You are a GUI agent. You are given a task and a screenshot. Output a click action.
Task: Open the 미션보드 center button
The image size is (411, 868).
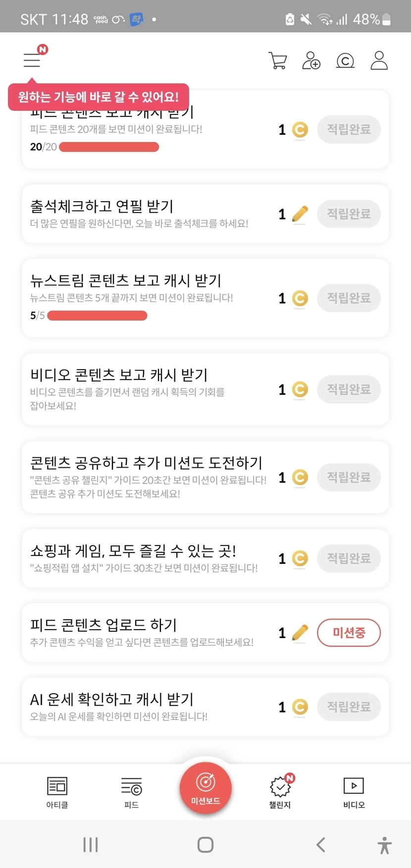click(205, 788)
